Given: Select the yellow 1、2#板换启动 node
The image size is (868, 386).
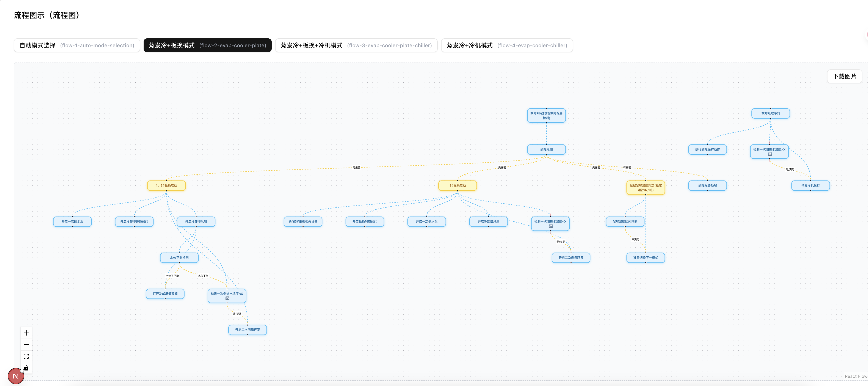Looking at the screenshot, I should (x=166, y=185).
